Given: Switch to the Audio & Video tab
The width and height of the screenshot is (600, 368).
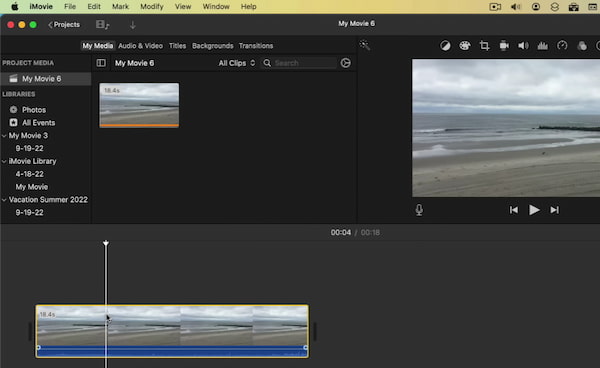Looking at the screenshot, I should click(x=140, y=46).
